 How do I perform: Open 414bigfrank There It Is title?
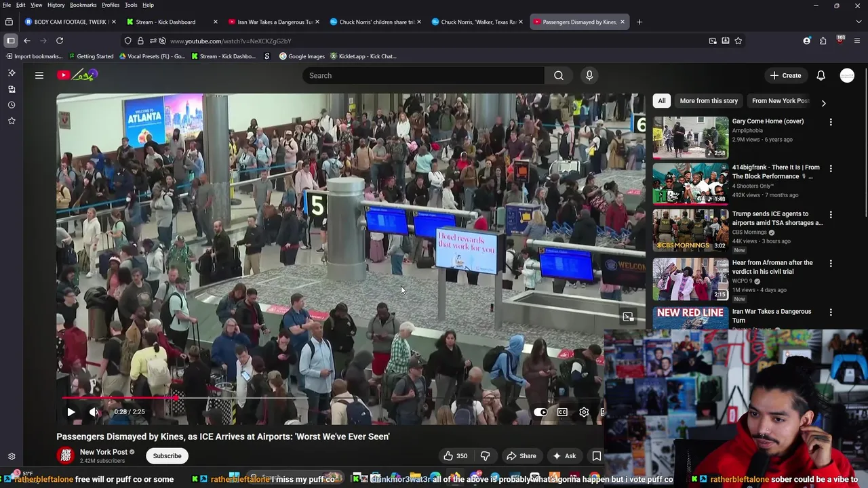[x=776, y=171]
